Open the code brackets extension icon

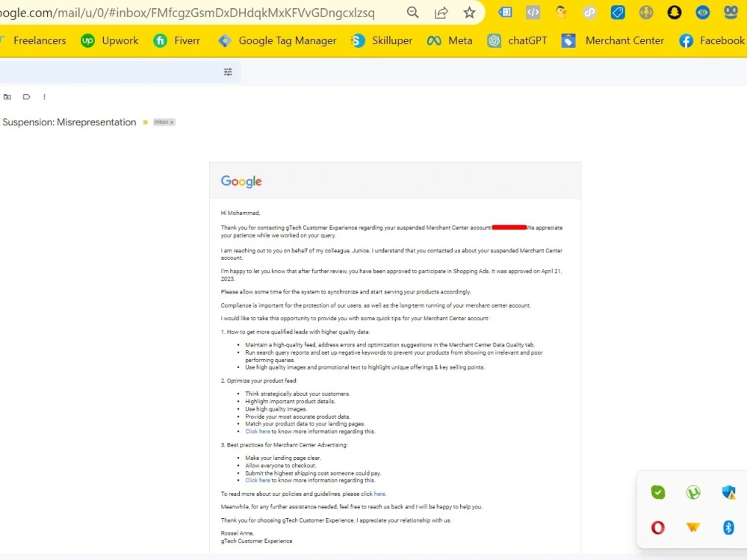tap(533, 13)
